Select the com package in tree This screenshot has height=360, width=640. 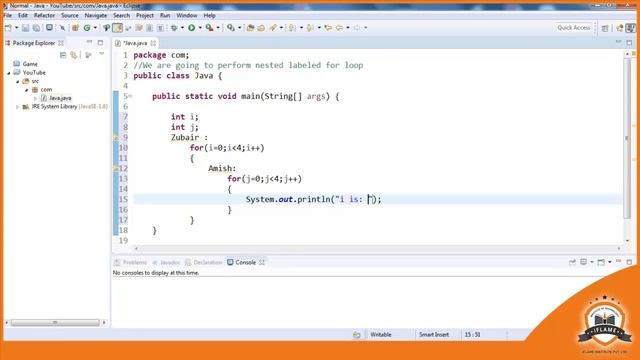pos(42,90)
